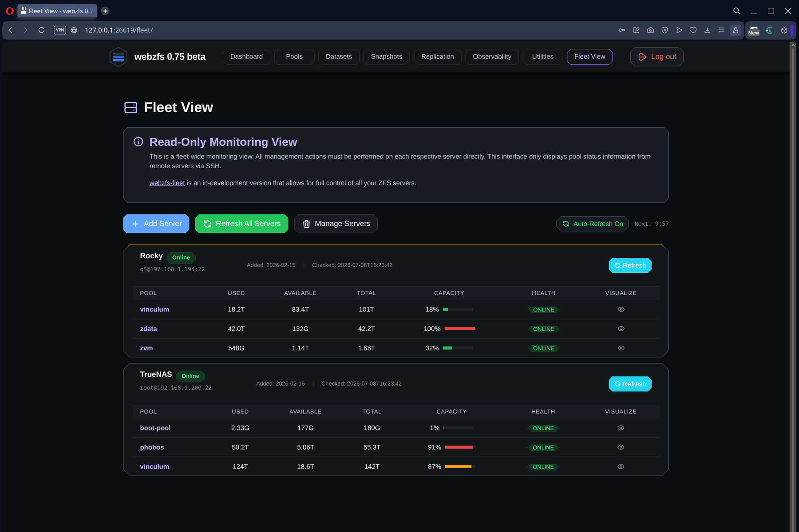799x532 pixels.
Task: Refresh the Rocky server card
Action: click(x=630, y=265)
